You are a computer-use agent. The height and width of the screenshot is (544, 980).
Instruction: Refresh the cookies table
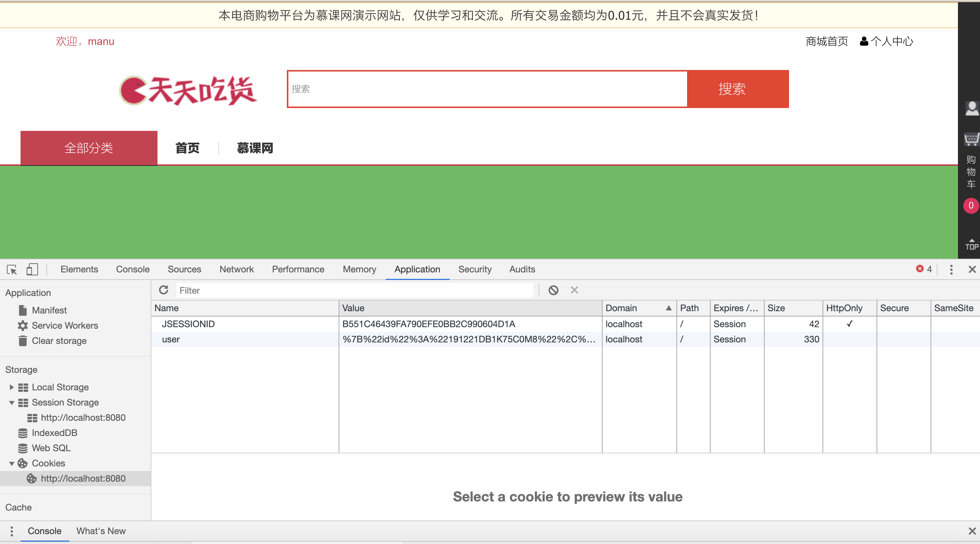[x=164, y=290]
